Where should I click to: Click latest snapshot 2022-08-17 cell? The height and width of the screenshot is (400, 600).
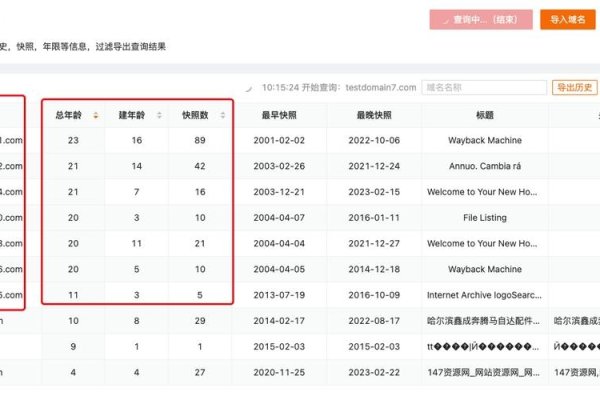tap(374, 321)
